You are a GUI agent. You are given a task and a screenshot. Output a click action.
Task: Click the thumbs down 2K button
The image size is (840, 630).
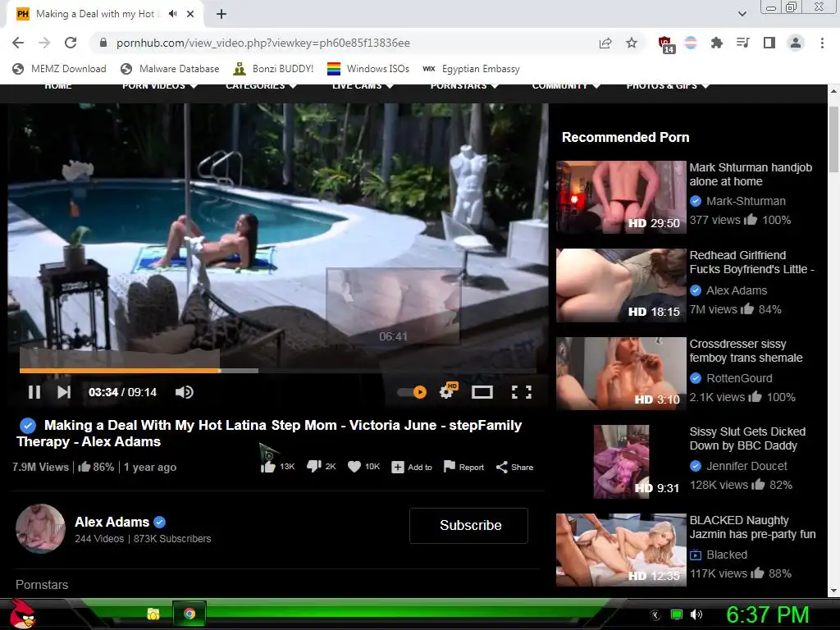(x=321, y=467)
